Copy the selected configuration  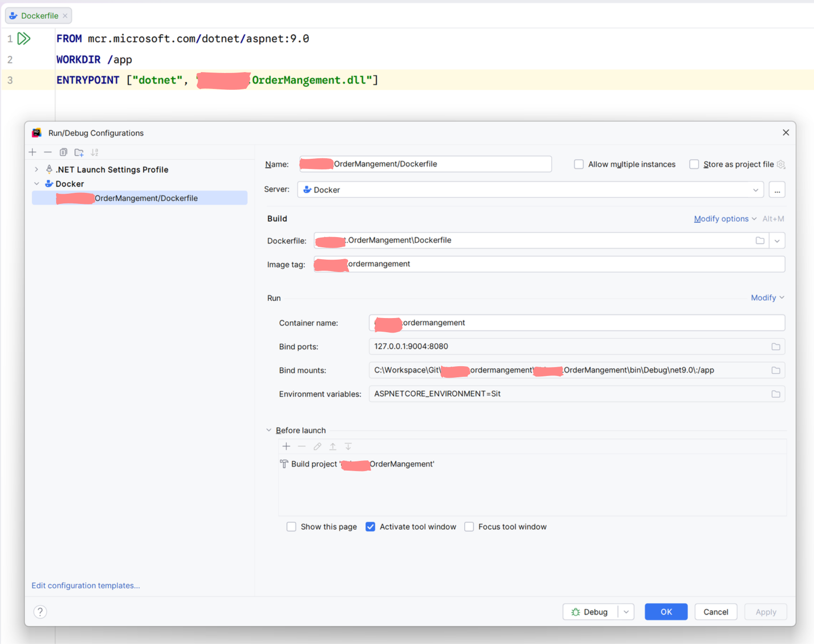tap(63, 153)
